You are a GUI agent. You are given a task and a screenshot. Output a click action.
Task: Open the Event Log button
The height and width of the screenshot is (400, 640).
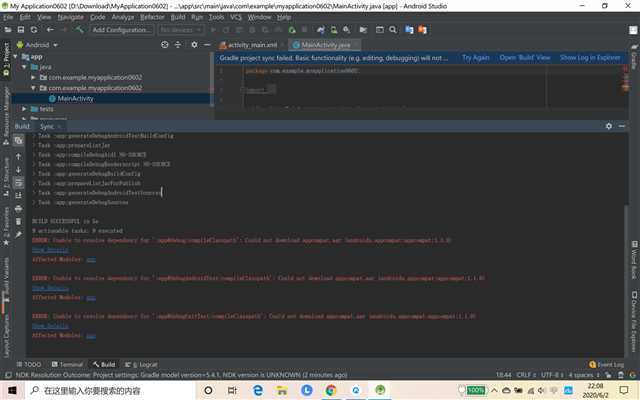pos(607,364)
